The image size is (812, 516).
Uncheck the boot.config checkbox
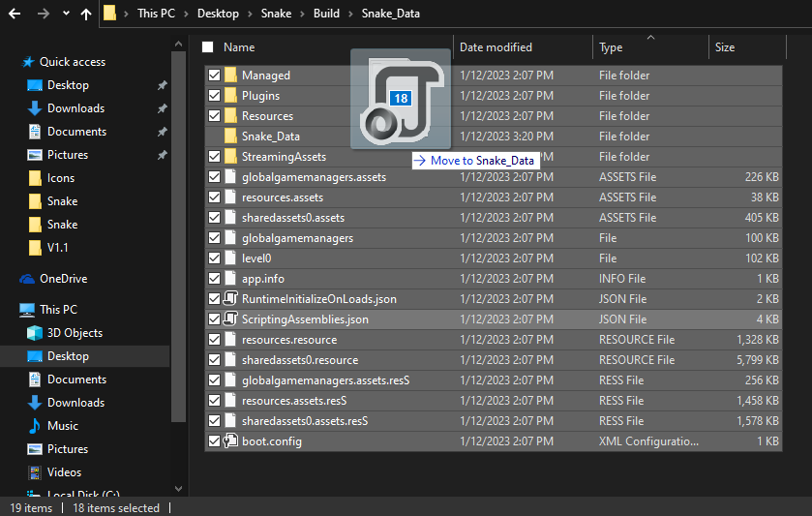coord(215,440)
